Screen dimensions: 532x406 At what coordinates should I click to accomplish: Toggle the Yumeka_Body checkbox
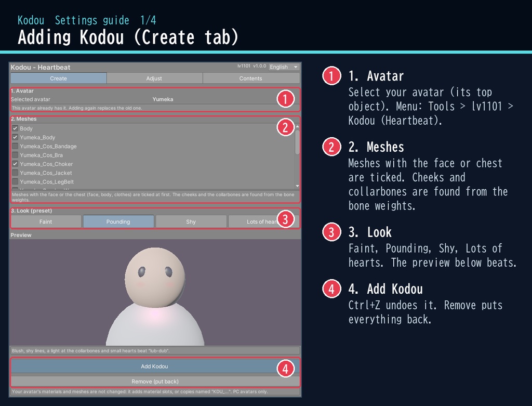pyautogui.click(x=15, y=137)
